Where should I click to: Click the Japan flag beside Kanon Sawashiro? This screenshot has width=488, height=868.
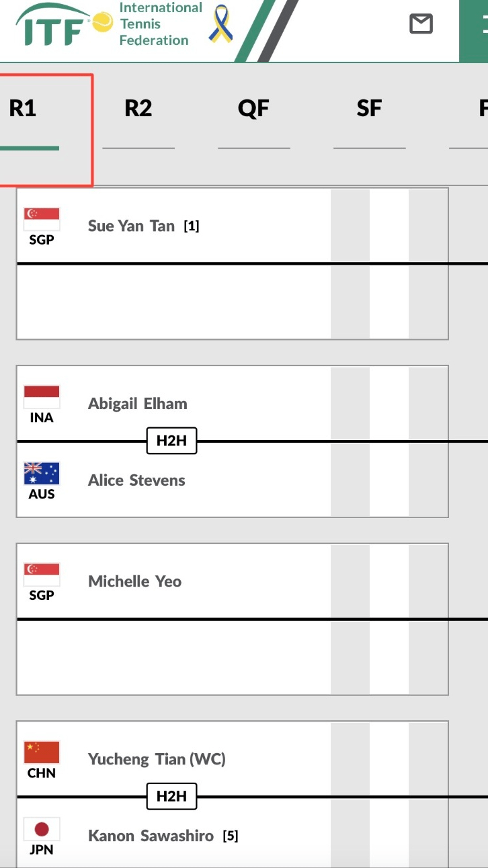(42, 829)
